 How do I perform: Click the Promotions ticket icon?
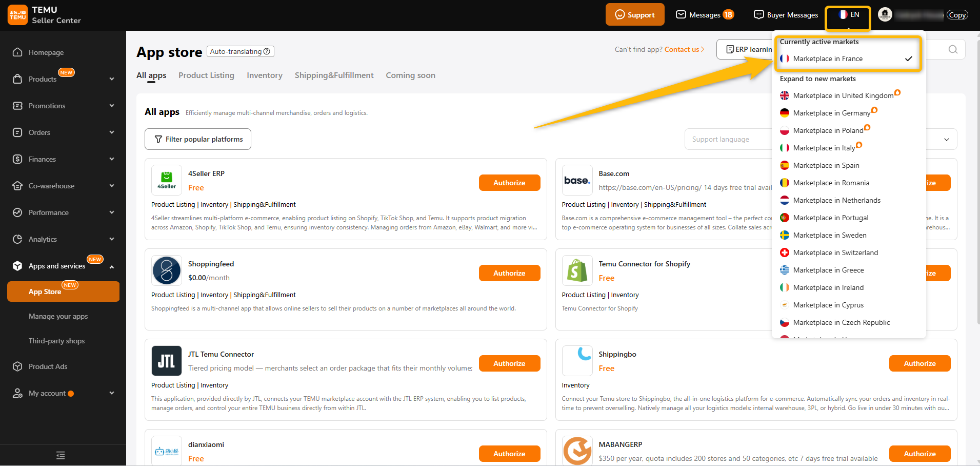(x=17, y=106)
